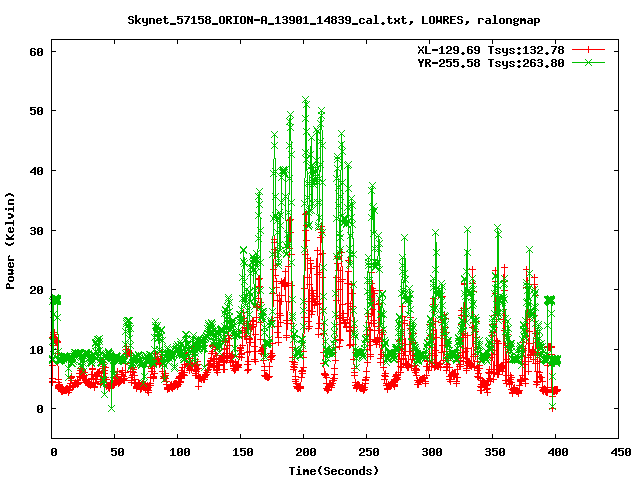Viewport: 640px width, 480px height.
Task: Click the x-axis tick label 200
Action: point(306,452)
